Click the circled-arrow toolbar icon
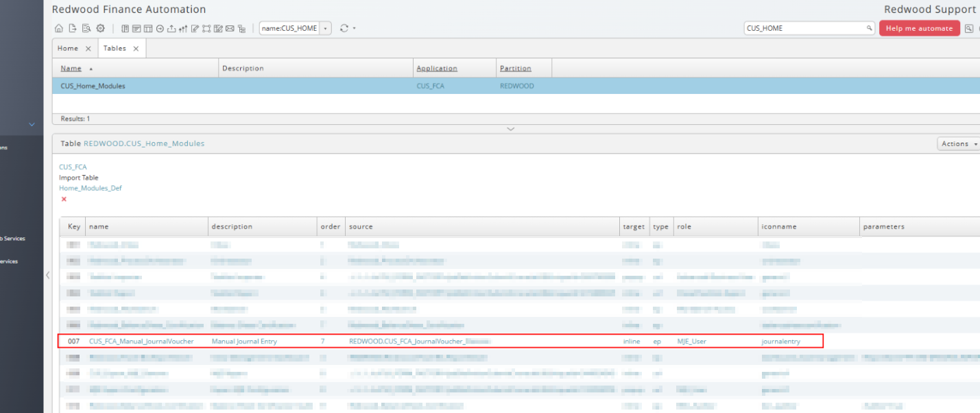This screenshot has height=413, width=980. click(160, 28)
